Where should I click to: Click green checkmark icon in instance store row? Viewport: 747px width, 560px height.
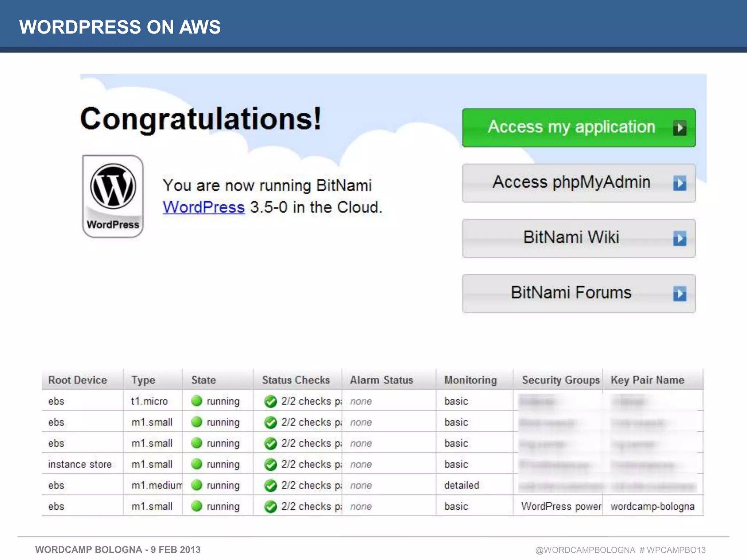point(271,464)
